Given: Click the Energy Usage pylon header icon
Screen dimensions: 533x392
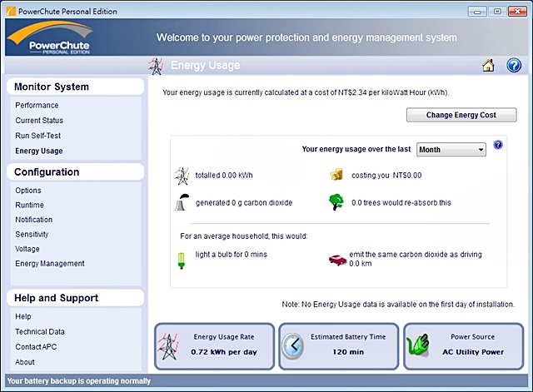Looking at the screenshot, I should 156,66.
